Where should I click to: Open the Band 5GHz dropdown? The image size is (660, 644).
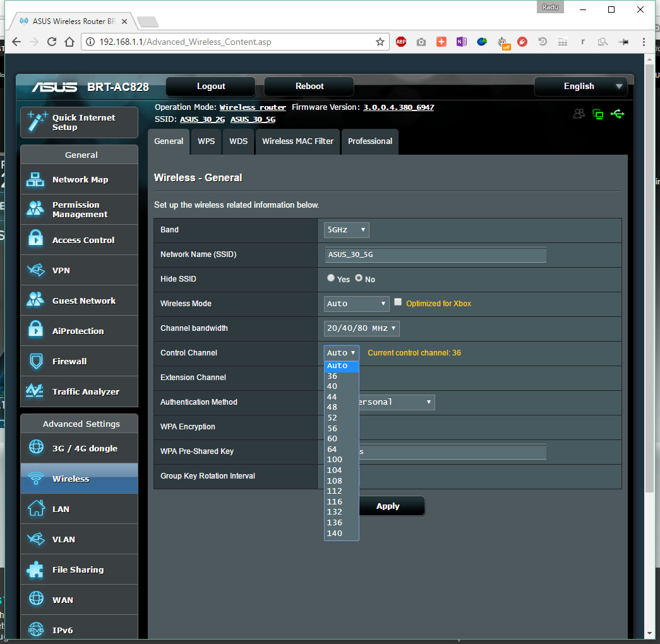click(x=346, y=230)
